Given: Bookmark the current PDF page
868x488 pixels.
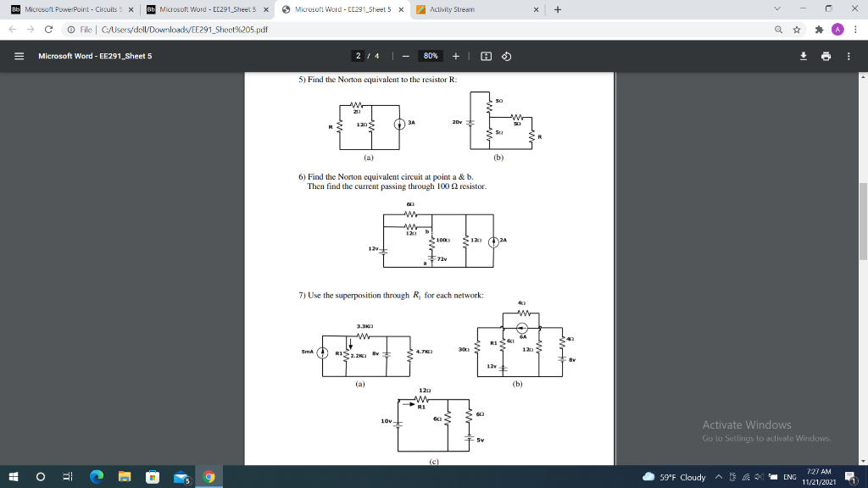Looking at the screenshot, I should [x=797, y=29].
